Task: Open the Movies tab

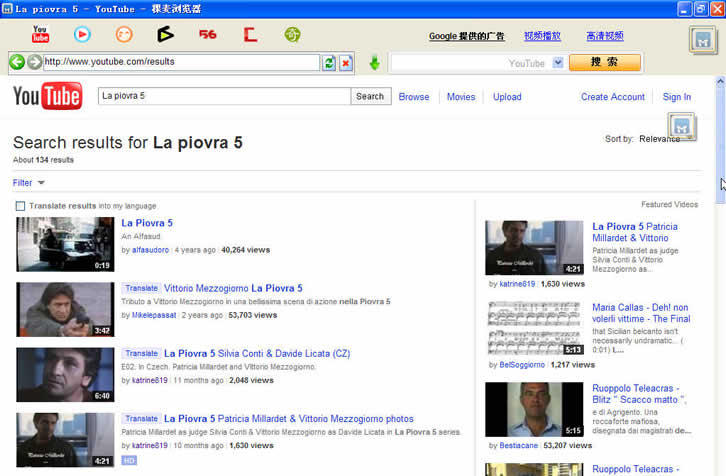Action: (461, 97)
